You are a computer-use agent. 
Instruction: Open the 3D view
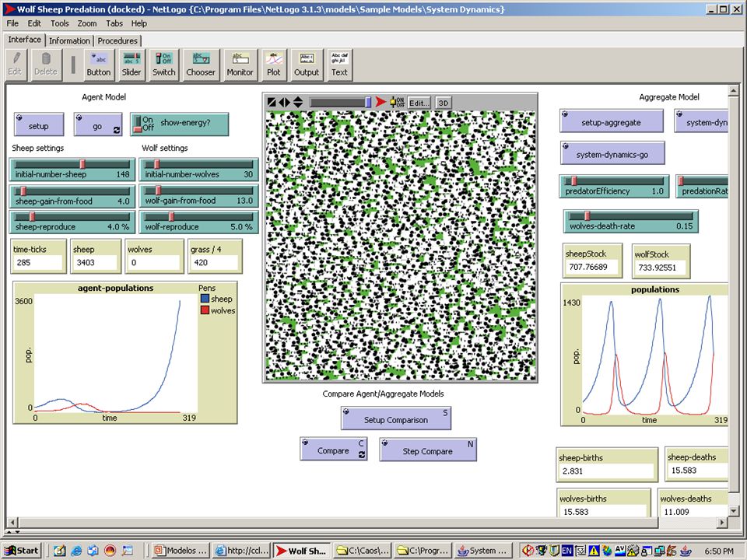[x=443, y=103]
